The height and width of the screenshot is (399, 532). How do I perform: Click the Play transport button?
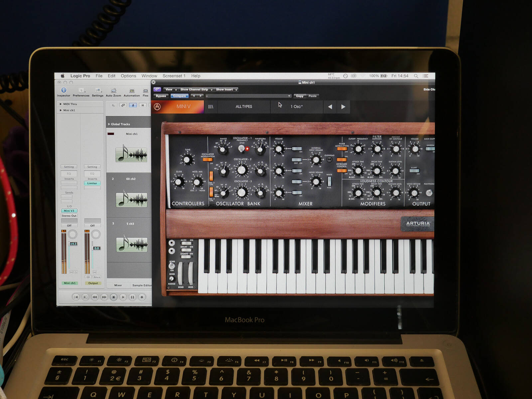[x=123, y=297]
